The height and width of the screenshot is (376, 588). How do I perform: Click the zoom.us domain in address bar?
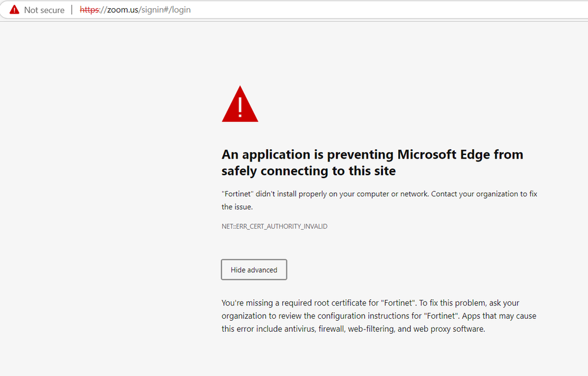click(x=121, y=10)
